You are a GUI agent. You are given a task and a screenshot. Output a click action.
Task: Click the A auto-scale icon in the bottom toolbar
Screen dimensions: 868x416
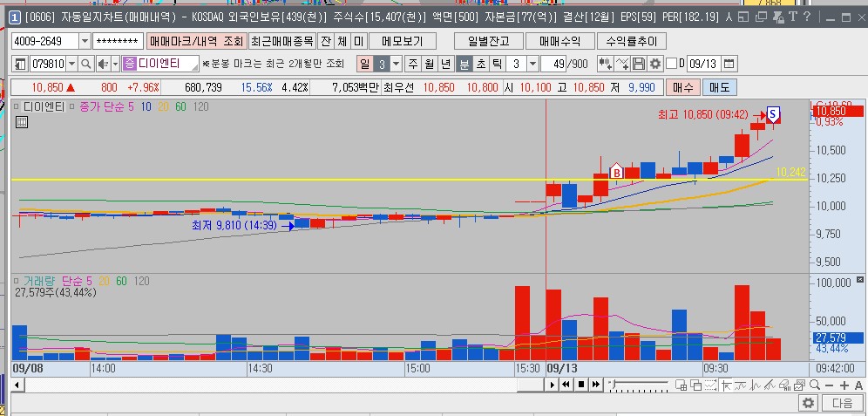click(x=859, y=385)
